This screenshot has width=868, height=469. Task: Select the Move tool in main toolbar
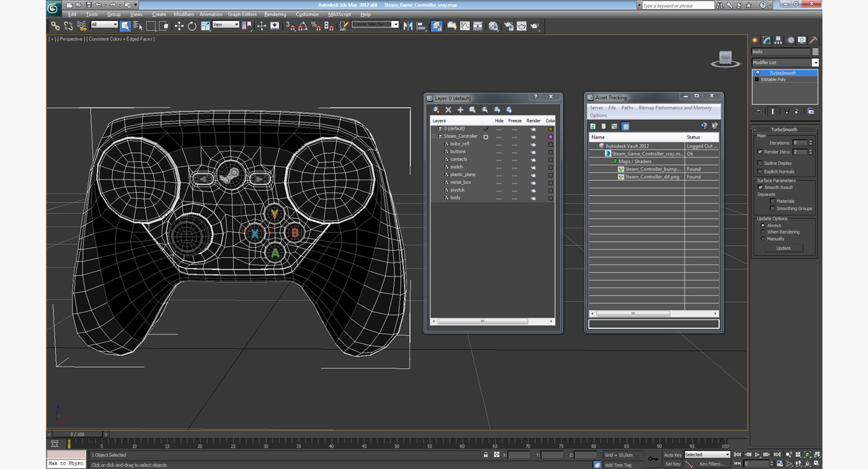(179, 26)
